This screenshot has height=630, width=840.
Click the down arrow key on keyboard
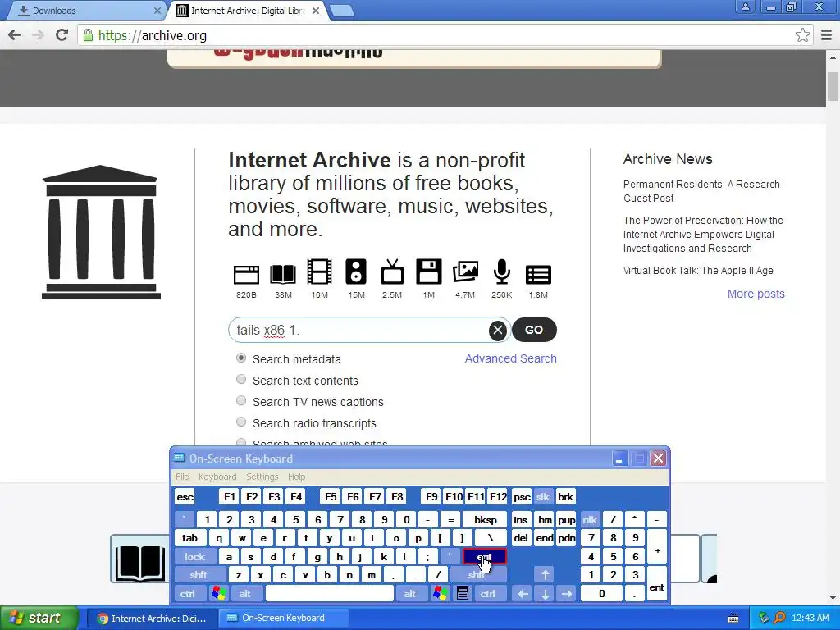545,594
